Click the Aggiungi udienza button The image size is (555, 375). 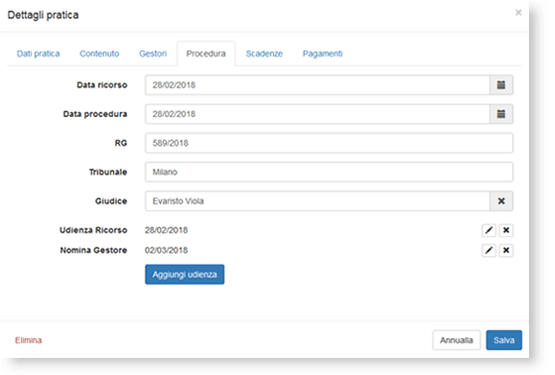[x=184, y=274]
